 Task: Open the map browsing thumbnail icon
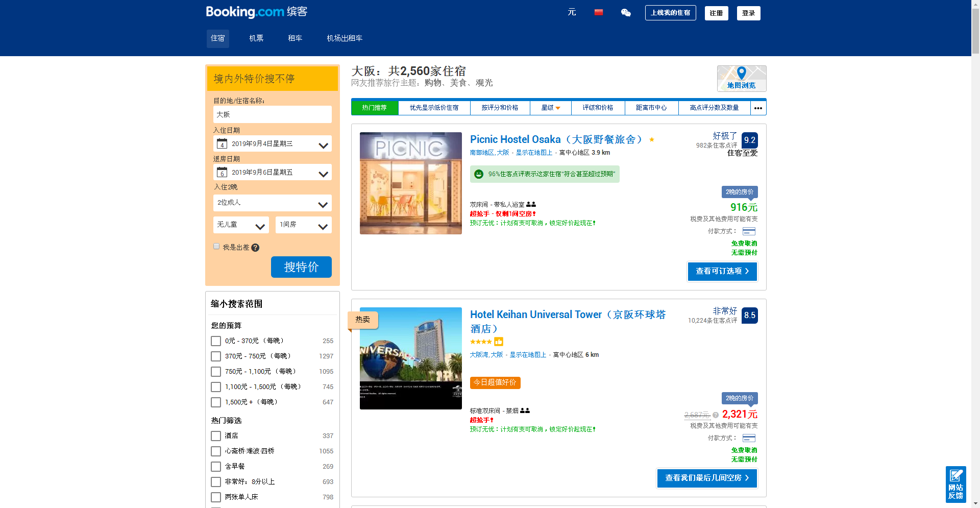tap(742, 78)
